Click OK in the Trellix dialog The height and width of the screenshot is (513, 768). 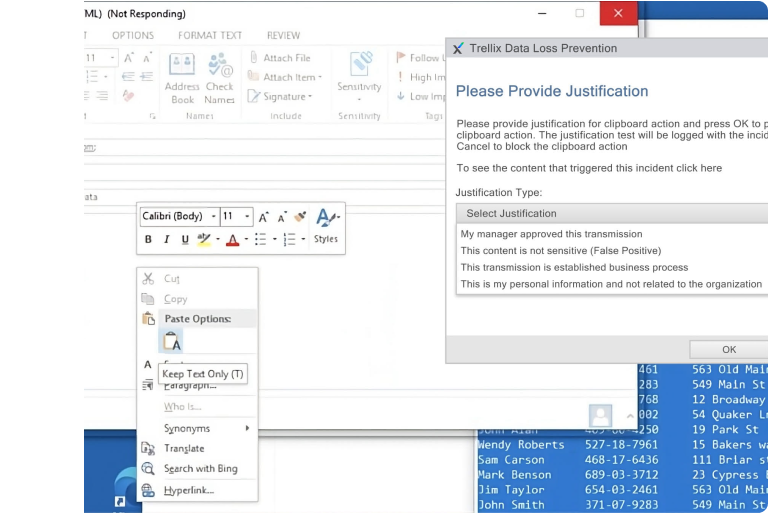point(729,349)
